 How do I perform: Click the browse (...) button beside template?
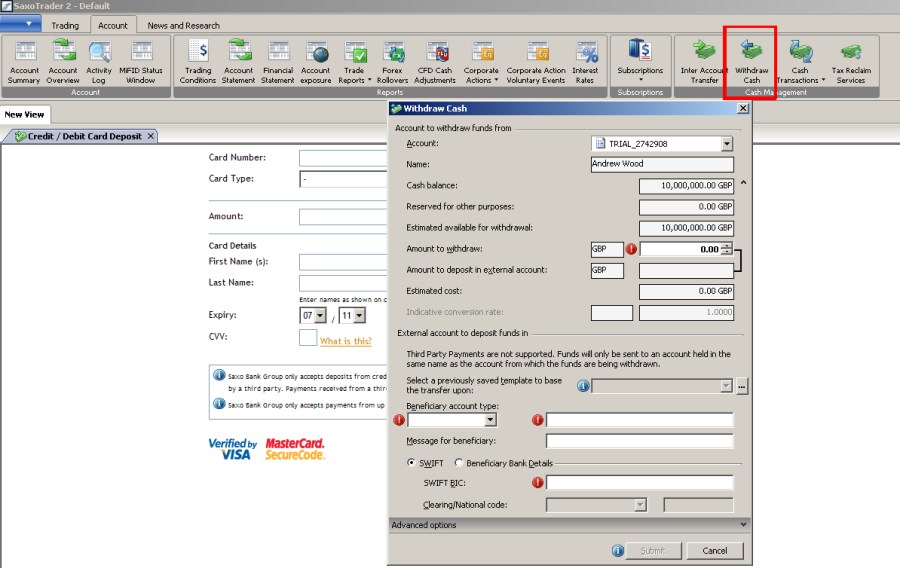click(742, 386)
